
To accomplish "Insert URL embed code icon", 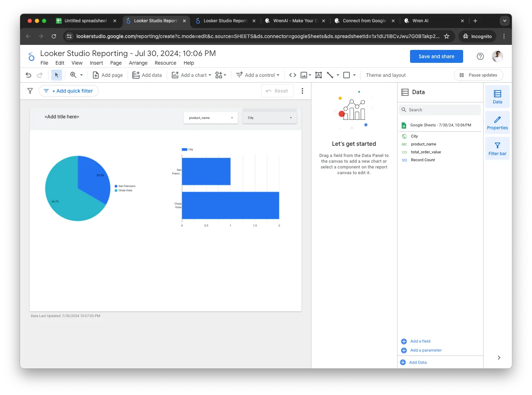I will 293,75.
